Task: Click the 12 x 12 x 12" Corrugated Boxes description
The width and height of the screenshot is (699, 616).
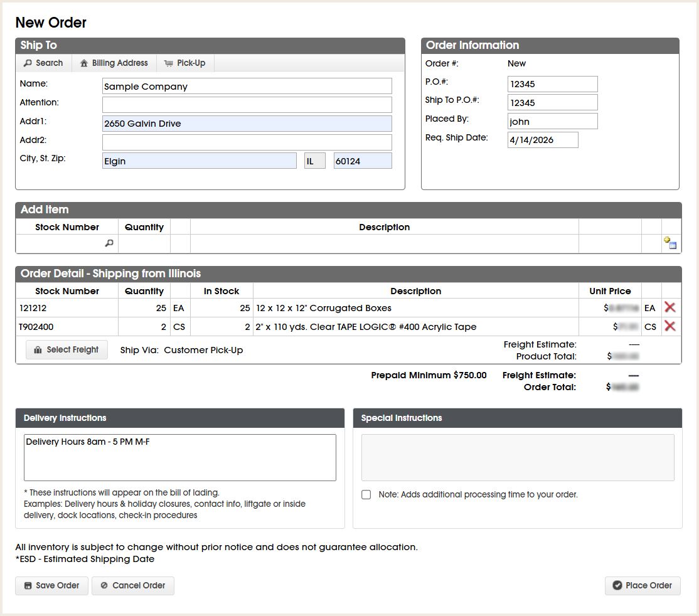Action: [324, 308]
